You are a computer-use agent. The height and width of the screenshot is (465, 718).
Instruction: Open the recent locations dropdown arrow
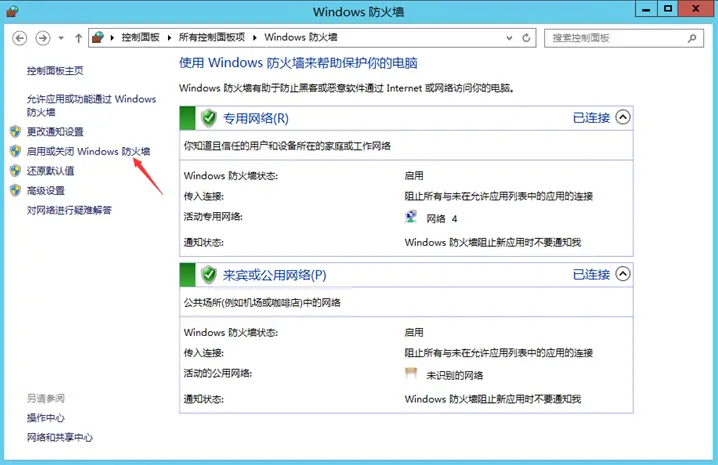point(61,38)
